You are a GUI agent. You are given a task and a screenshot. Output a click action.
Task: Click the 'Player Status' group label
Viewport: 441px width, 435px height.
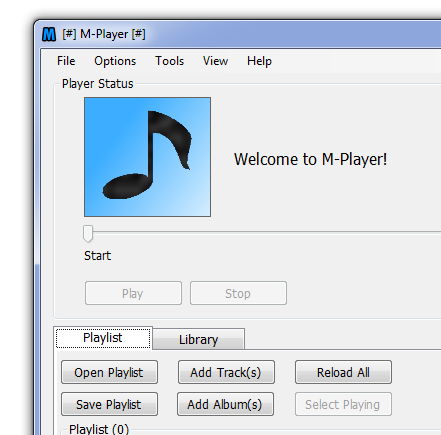[x=97, y=84]
